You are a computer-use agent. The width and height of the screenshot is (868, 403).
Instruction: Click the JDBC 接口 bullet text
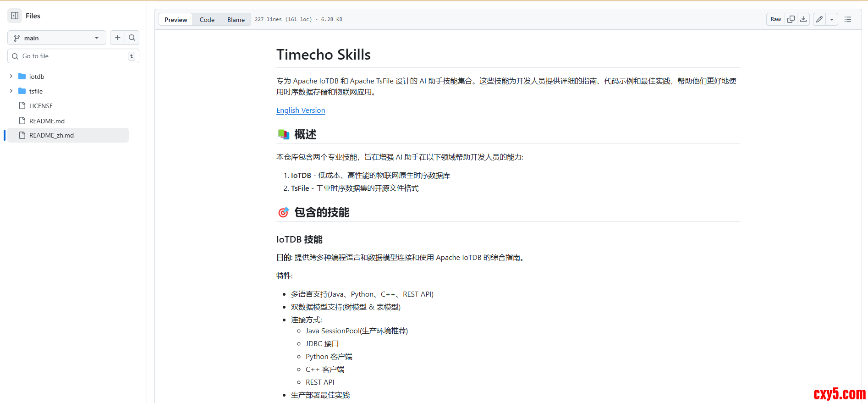tap(322, 344)
